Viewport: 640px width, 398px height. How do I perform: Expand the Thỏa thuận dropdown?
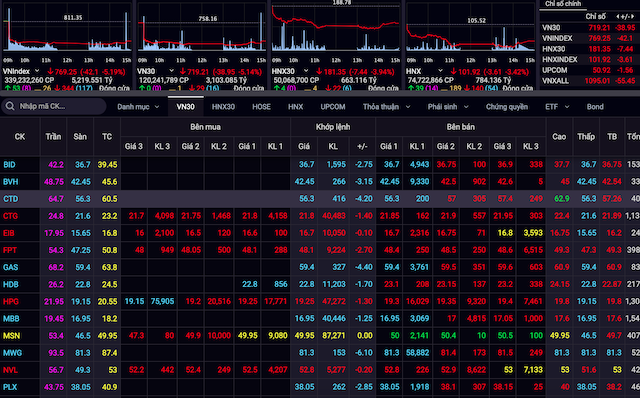[x=387, y=107]
